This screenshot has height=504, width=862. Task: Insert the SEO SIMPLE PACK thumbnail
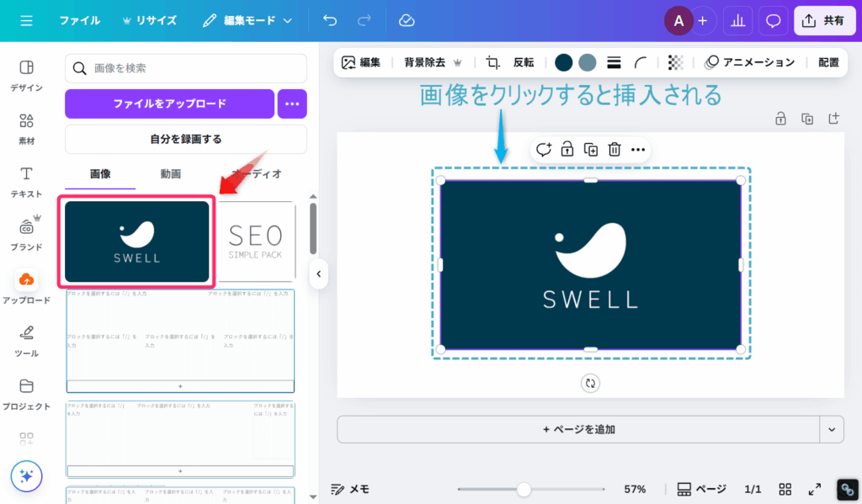[x=256, y=241]
